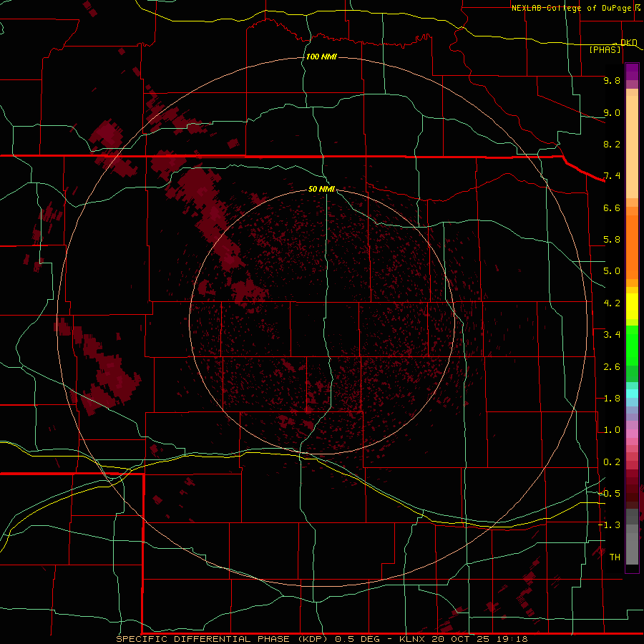This screenshot has height=644, width=644.
Task: Click the 3.4 value on the color scale
Action: point(612,335)
